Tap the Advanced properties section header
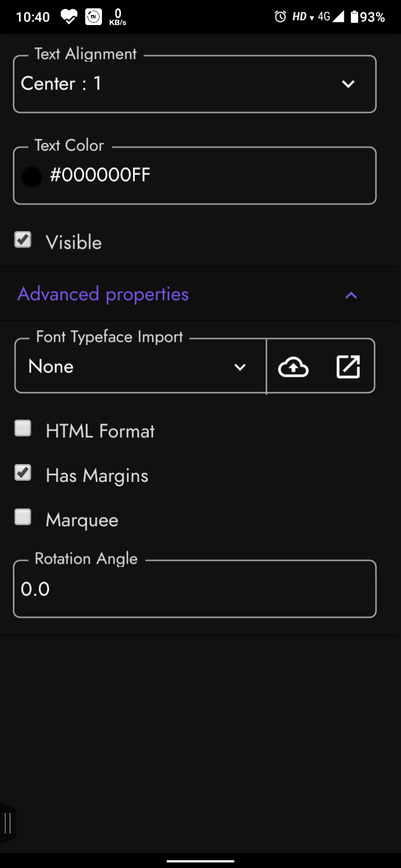Image resolution: width=401 pixels, height=868 pixels. tap(103, 294)
